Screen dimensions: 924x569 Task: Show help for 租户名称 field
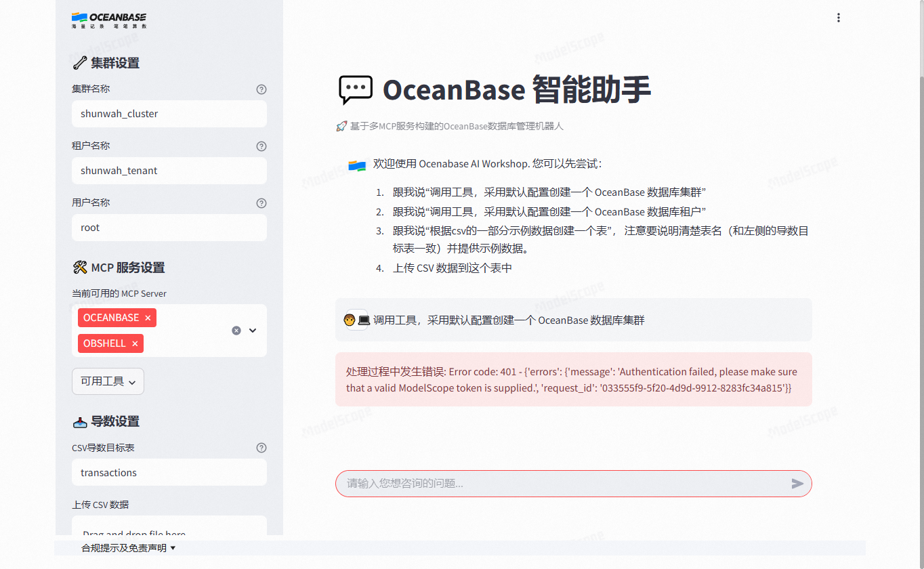[x=261, y=146]
